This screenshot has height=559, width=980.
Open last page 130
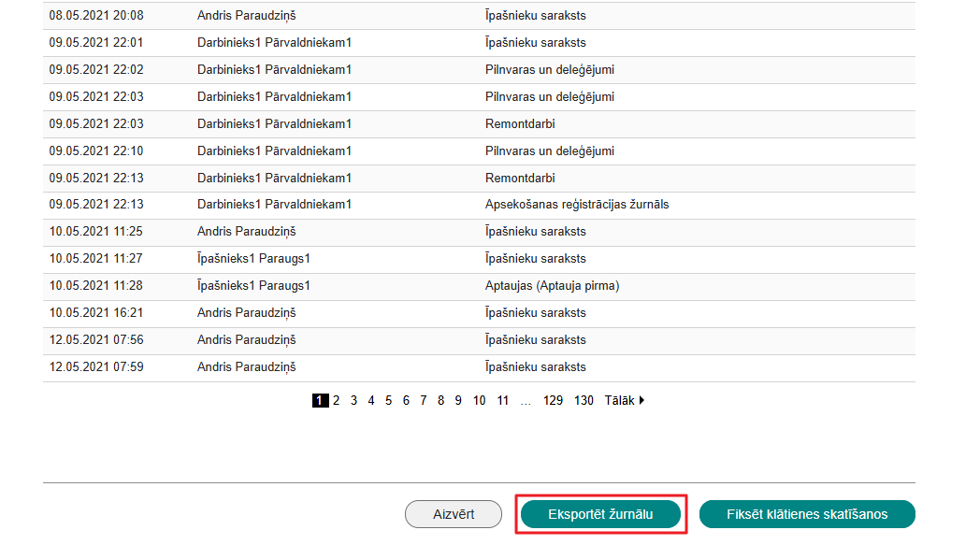(x=584, y=400)
